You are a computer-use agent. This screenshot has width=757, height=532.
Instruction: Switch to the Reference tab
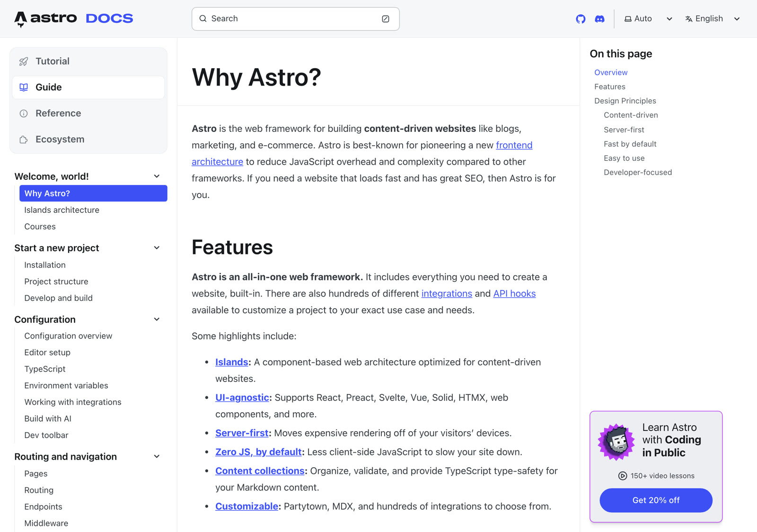pyautogui.click(x=88, y=113)
